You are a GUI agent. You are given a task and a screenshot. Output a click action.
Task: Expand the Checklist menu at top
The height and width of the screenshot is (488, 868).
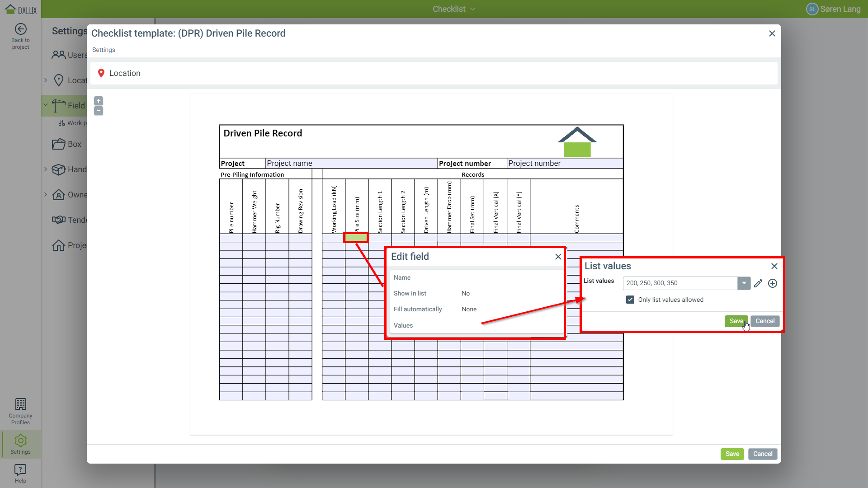(x=453, y=9)
